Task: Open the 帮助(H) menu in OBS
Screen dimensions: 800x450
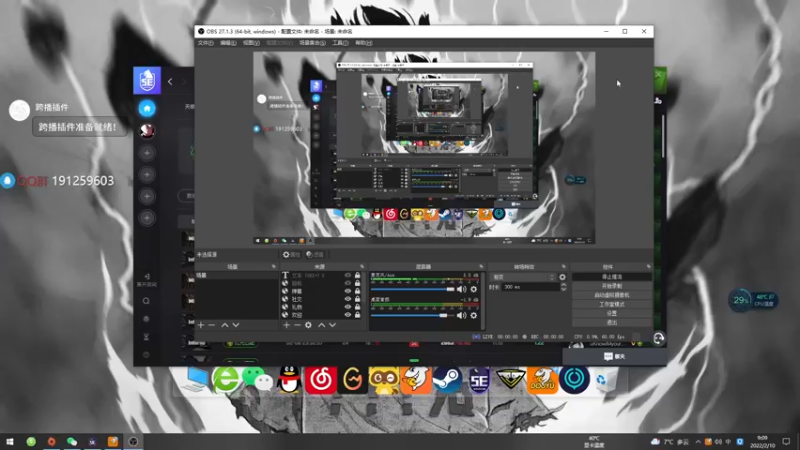Action: point(364,43)
